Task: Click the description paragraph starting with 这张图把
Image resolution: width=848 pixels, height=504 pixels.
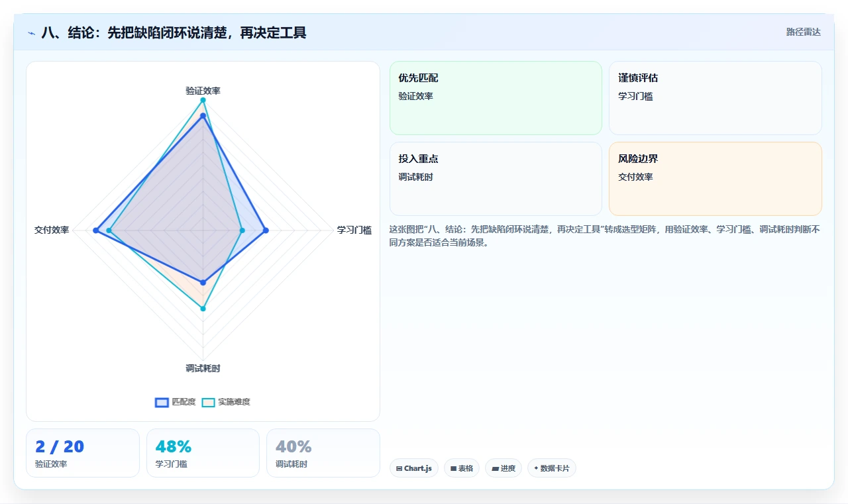Action: coord(605,236)
